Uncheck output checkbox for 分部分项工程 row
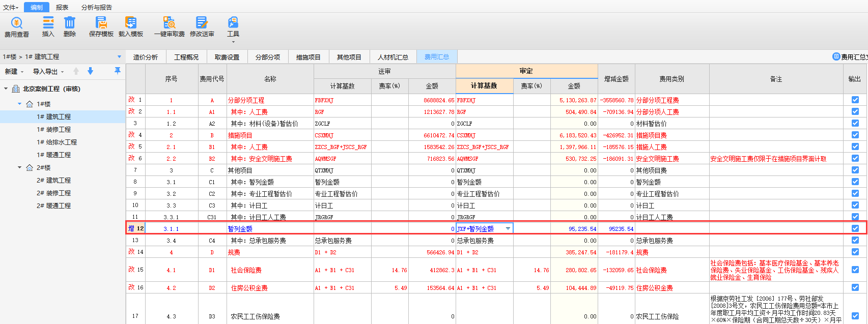 [x=855, y=100]
